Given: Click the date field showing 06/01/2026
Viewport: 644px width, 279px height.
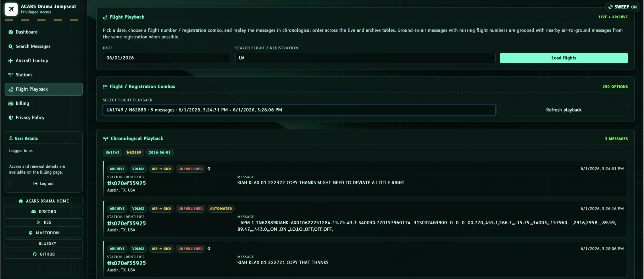Looking at the screenshot, I should [x=167, y=58].
